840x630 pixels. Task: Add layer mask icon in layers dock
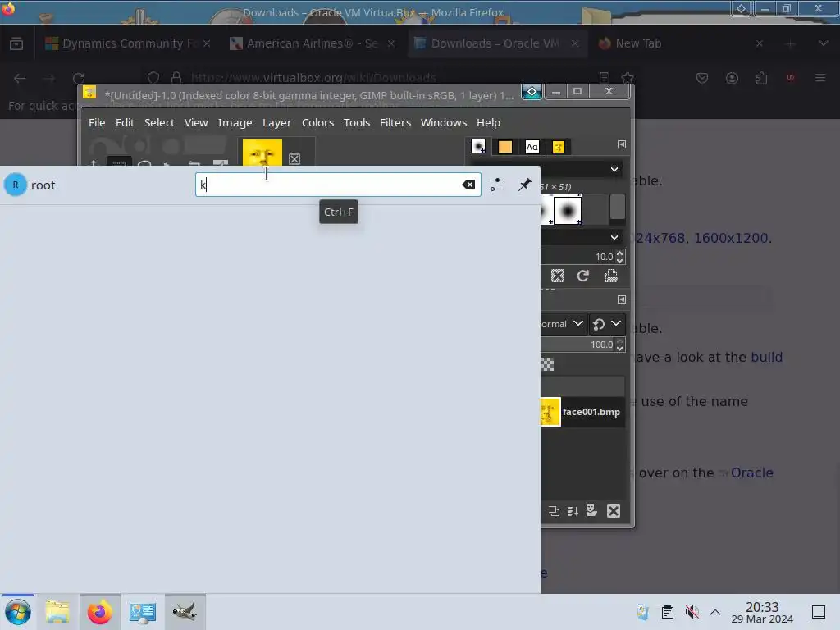click(x=591, y=511)
